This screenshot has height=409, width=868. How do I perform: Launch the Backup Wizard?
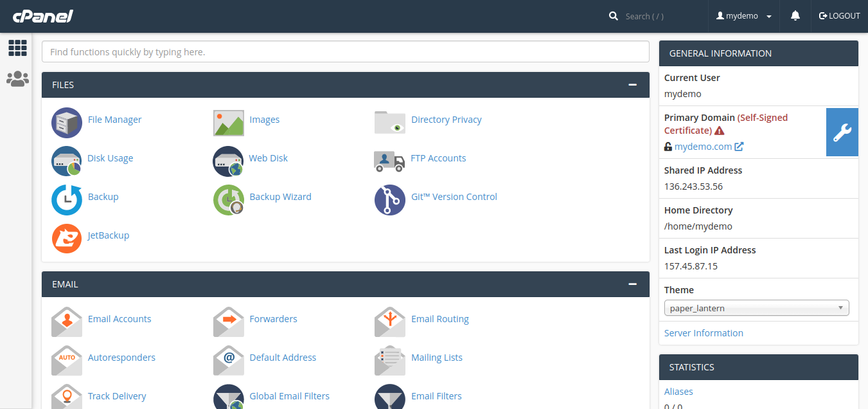[280, 197]
